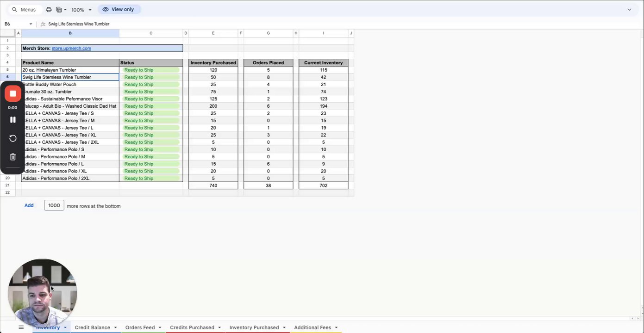Switch to the Credit Balance tab
The image size is (644, 333).
pyautogui.click(x=92, y=327)
